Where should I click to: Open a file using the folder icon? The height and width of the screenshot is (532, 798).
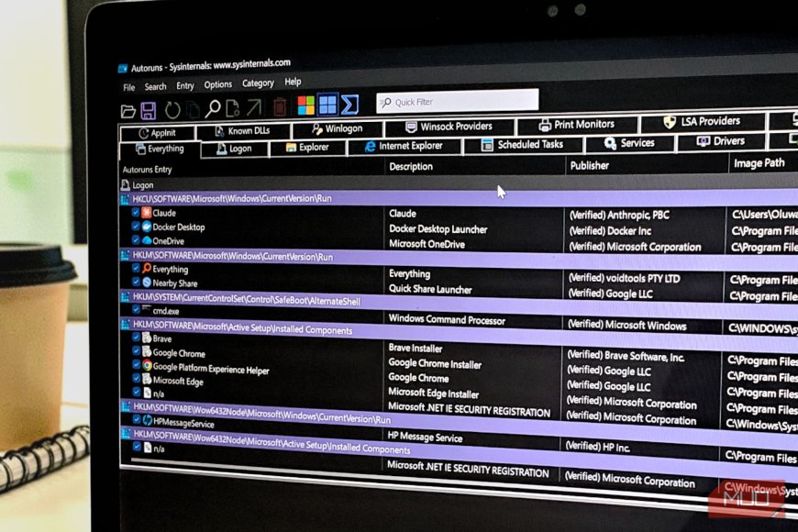click(x=127, y=103)
